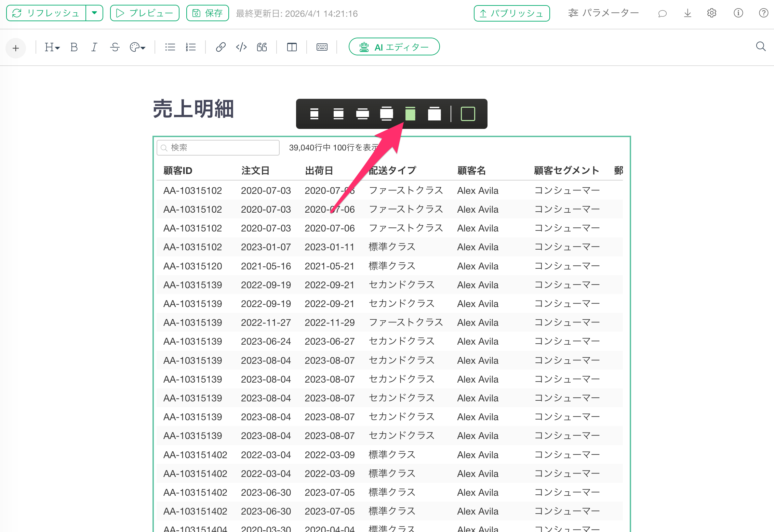This screenshot has width=774, height=532.
Task: Open the Refresh dropdown arrow
Action: tap(95, 13)
